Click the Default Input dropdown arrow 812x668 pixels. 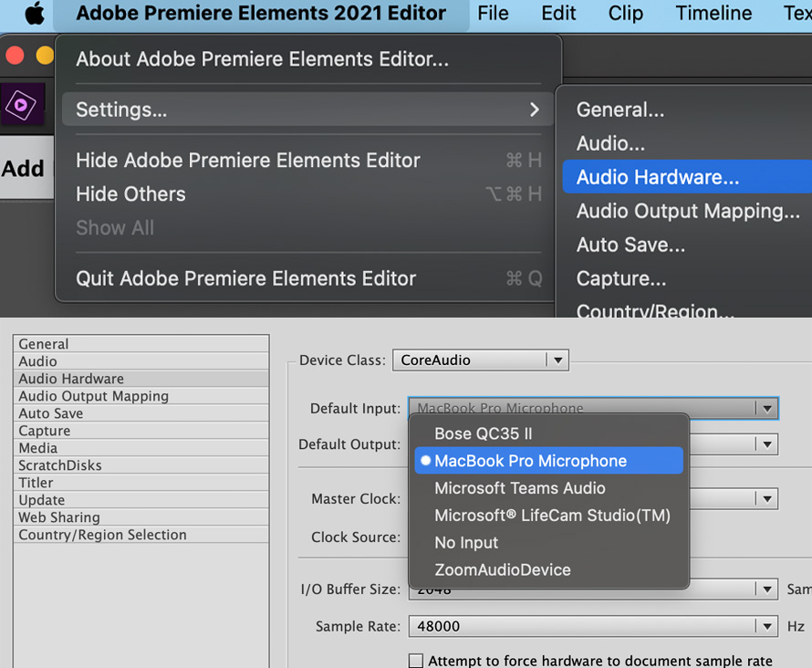(767, 409)
